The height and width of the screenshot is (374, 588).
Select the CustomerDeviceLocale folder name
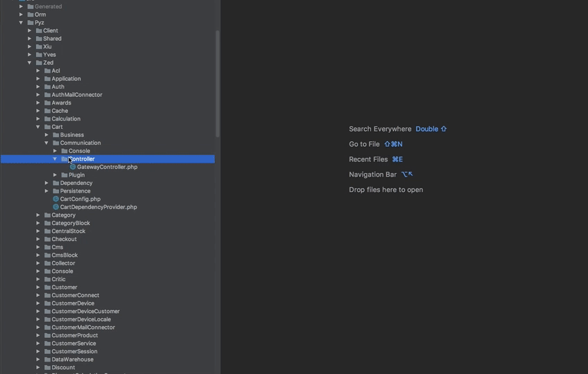tap(81, 319)
